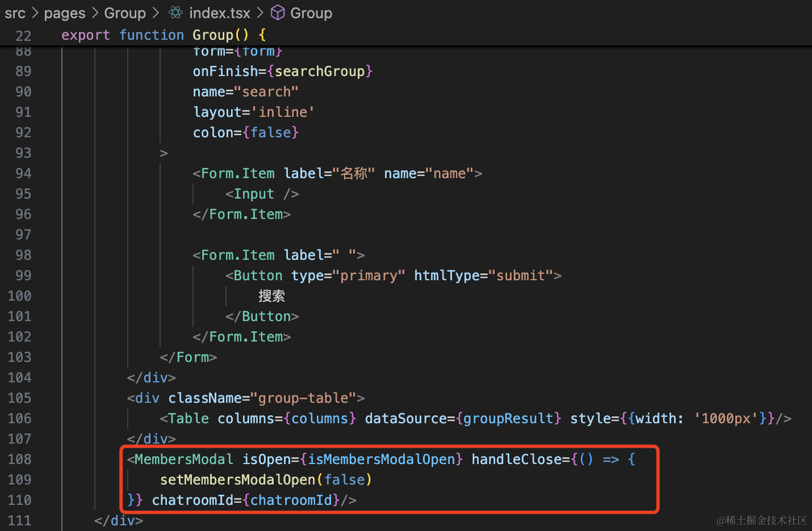812x531 pixels.
Task: Open the Group folder breadcrumb after pages
Action: pyautogui.click(x=125, y=13)
